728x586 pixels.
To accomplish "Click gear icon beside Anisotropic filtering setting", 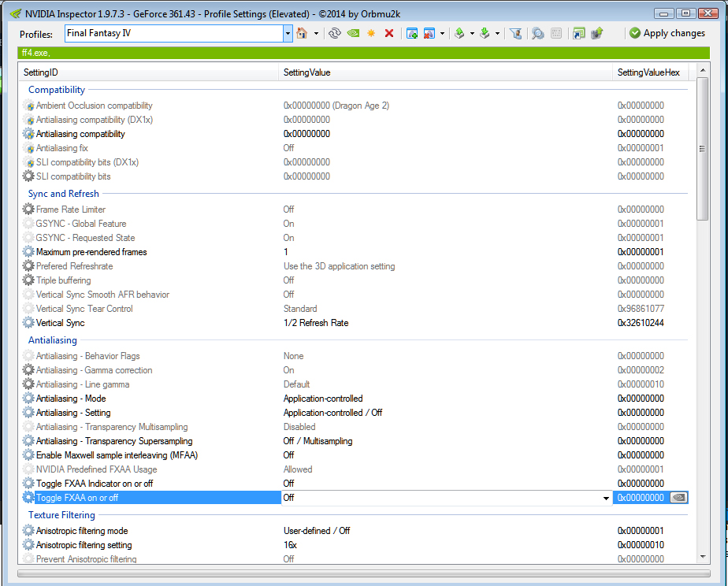I will point(28,545).
